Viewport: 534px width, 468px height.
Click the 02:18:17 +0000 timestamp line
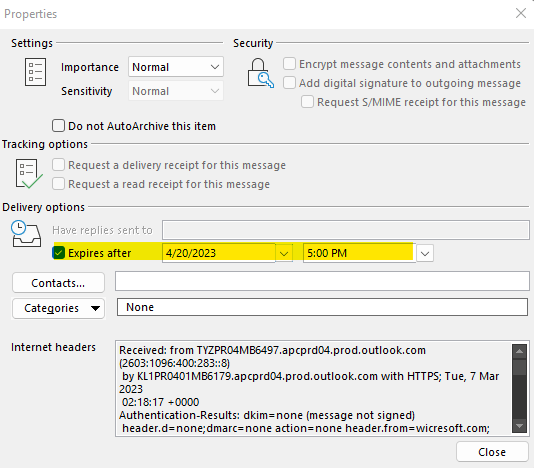160,402
